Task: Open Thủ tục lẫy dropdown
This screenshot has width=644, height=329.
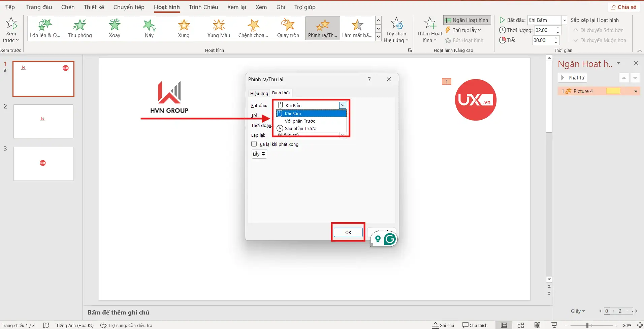Action: point(463,30)
